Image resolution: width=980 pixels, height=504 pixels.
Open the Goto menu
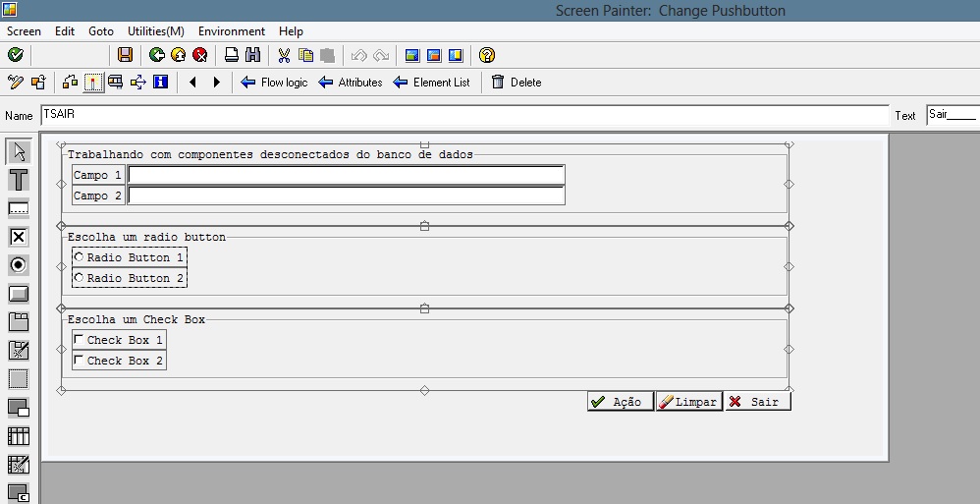click(x=101, y=31)
